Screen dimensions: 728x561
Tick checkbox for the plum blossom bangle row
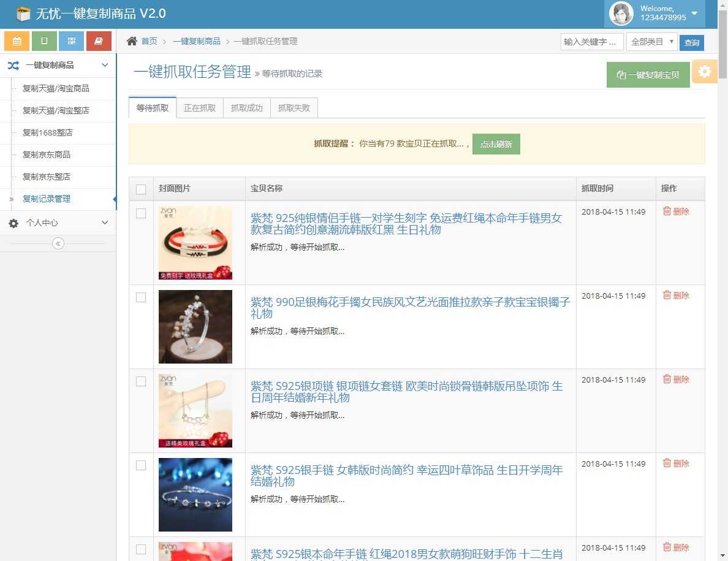coord(141,297)
